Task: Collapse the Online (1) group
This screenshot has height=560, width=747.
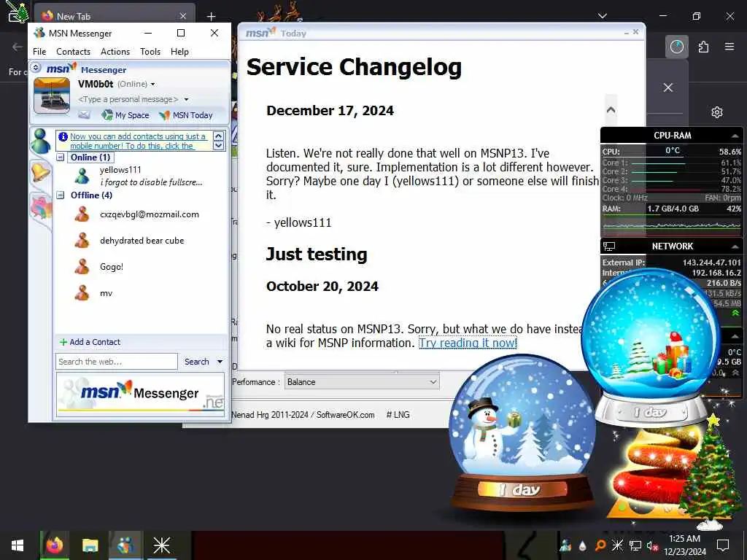Action: (x=61, y=157)
